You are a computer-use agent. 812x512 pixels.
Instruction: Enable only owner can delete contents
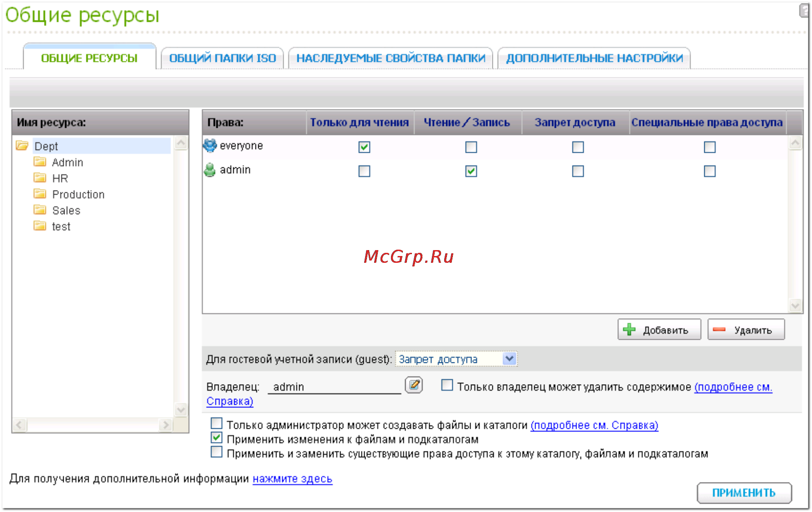click(447, 385)
